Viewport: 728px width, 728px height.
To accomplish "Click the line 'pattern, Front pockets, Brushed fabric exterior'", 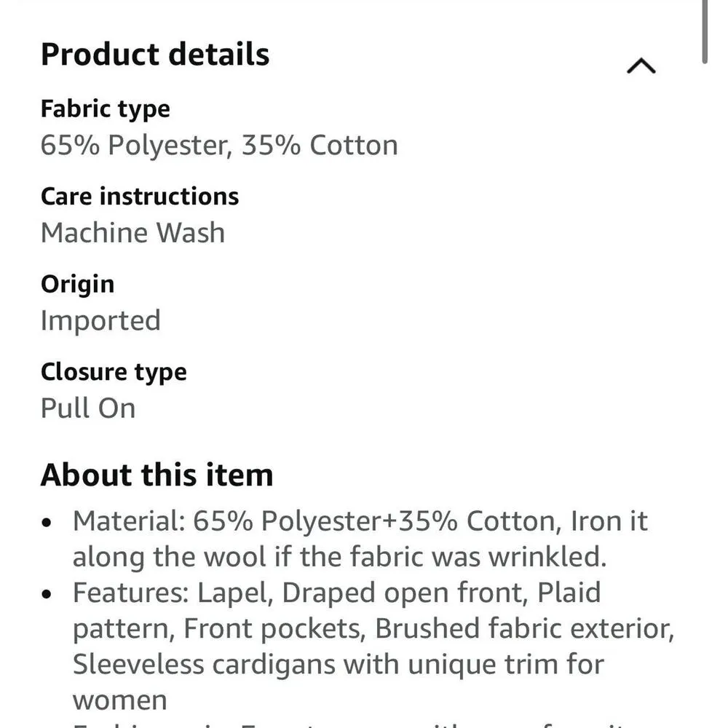I will pos(373,628).
